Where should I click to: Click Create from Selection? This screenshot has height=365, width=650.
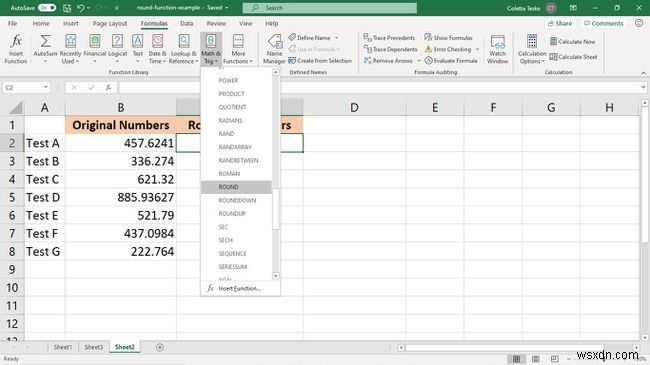(x=320, y=61)
